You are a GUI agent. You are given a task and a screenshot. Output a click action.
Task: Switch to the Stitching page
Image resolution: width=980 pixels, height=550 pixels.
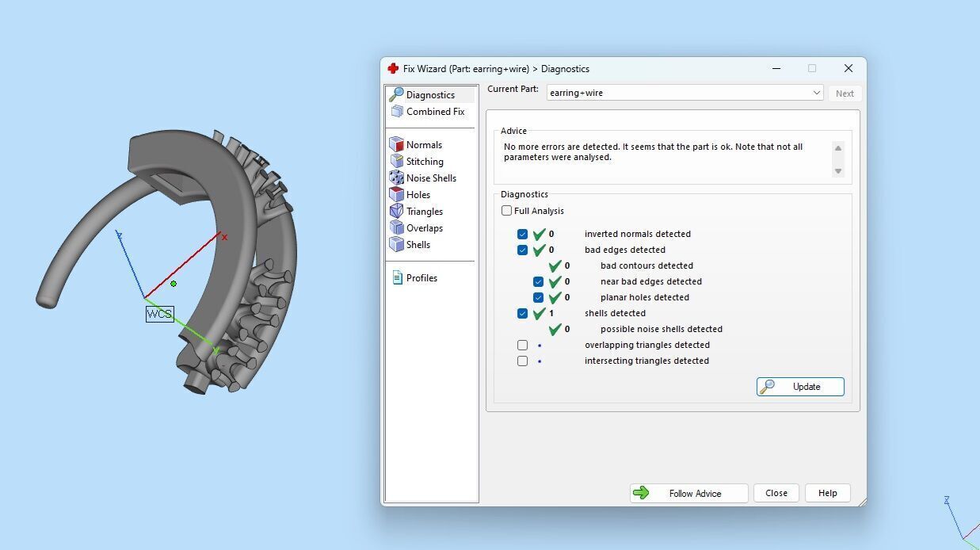coord(425,162)
